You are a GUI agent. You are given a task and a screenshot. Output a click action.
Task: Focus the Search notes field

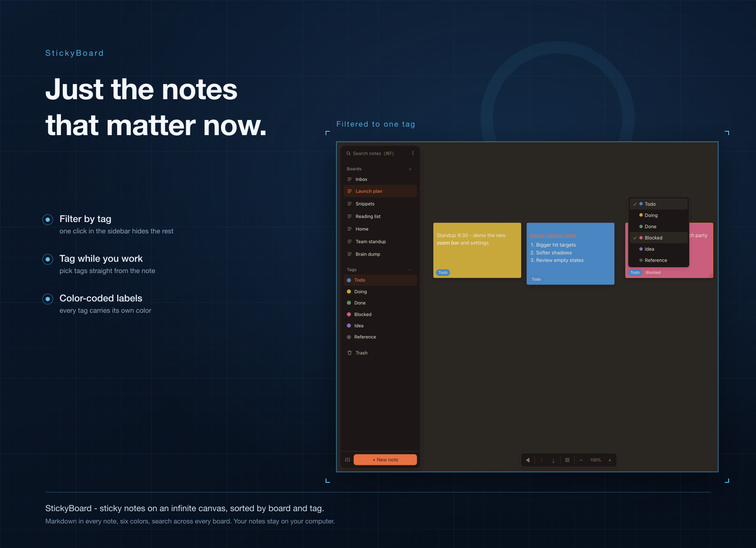tap(376, 154)
